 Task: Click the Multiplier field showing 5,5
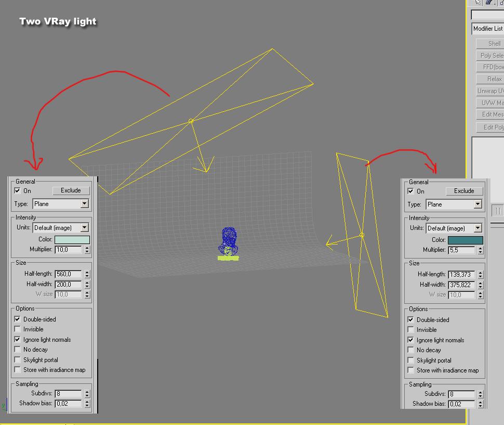click(x=462, y=250)
